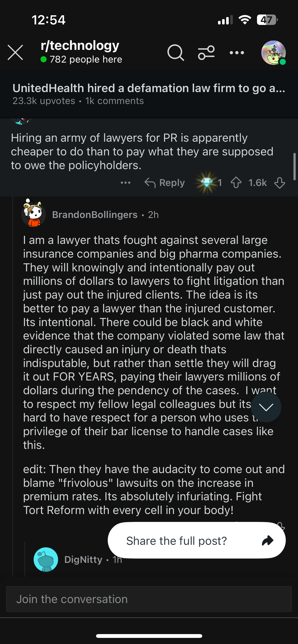Viewport: 298px width, 644px height.
Task: Open the r/technology subreddit title
Action: coord(80,46)
